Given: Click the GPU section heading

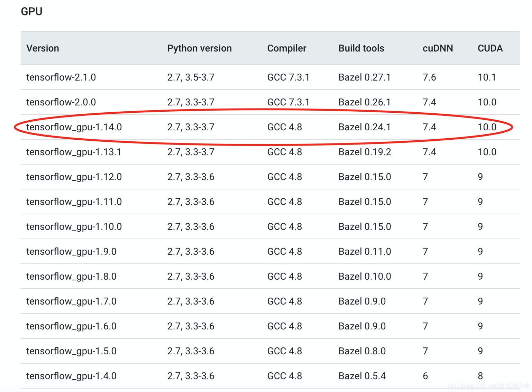Looking at the screenshot, I should pyautogui.click(x=31, y=11).
